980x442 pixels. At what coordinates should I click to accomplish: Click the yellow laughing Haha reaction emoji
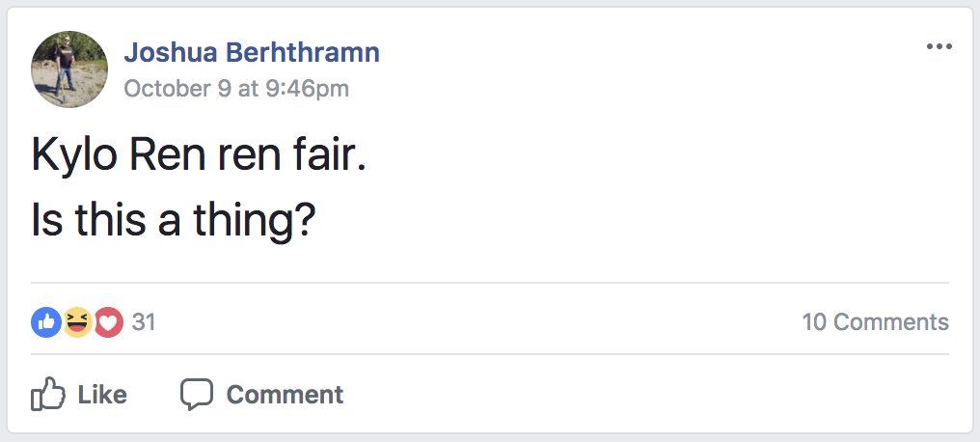pyautogui.click(x=77, y=322)
